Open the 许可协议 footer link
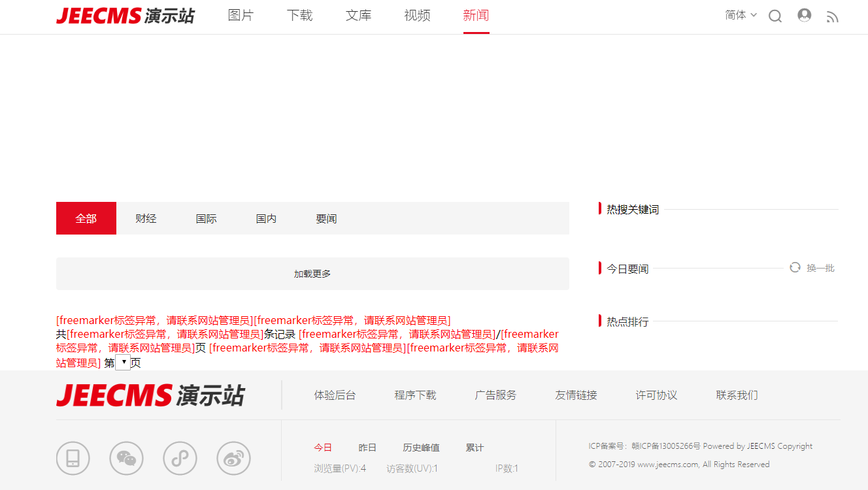 tap(657, 395)
